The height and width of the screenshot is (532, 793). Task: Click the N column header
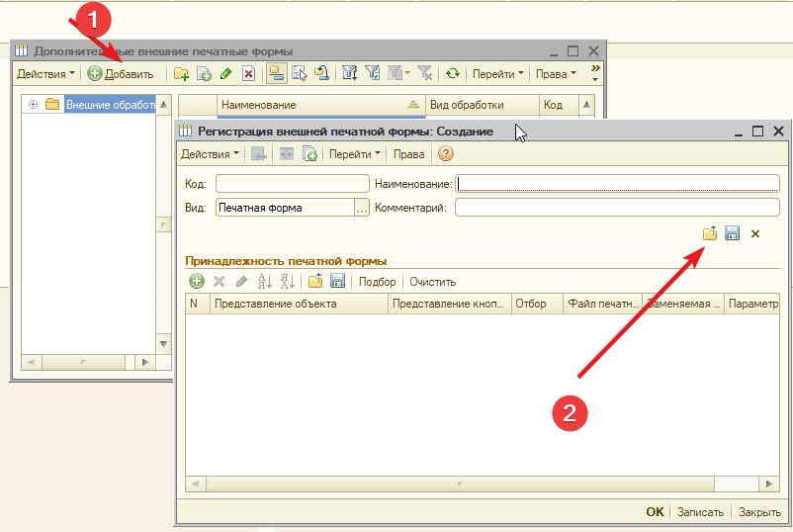click(x=197, y=304)
